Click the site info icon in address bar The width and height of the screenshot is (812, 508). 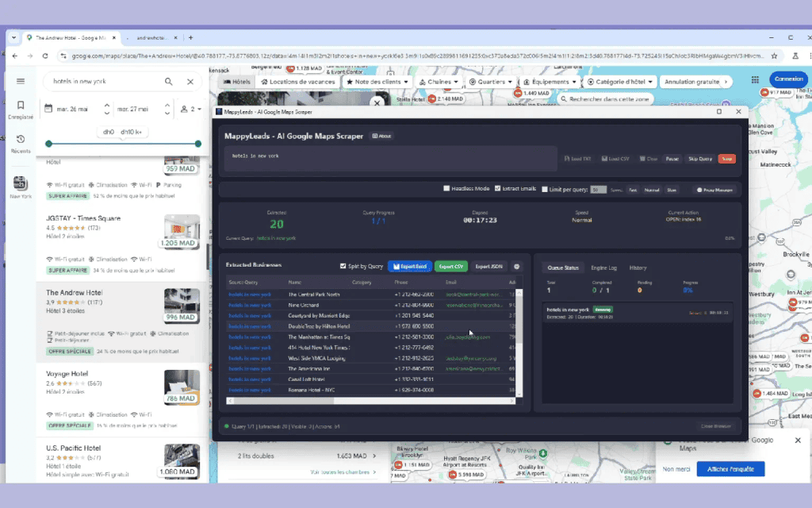point(63,56)
